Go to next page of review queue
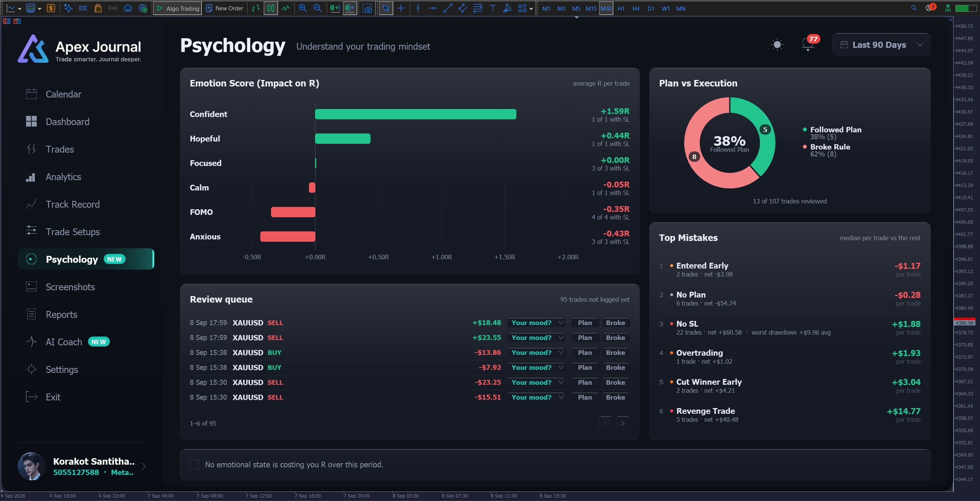Image resolution: width=980 pixels, height=501 pixels. click(623, 423)
